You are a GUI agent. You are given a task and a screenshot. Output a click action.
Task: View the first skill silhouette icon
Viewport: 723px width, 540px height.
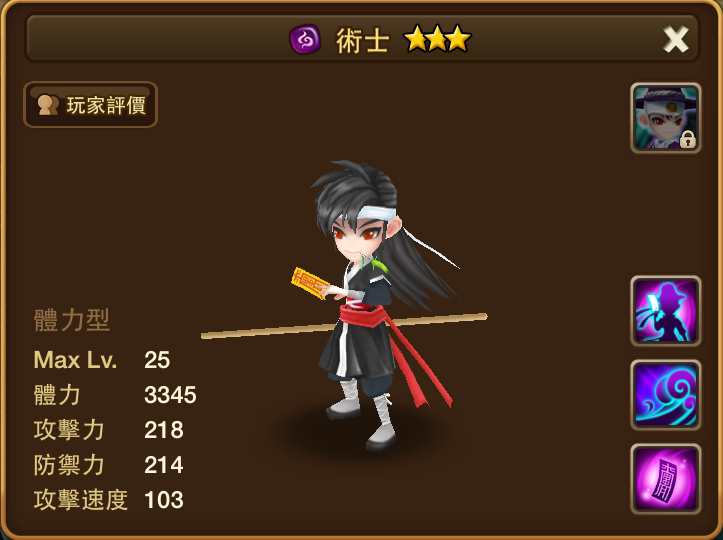pos(666,311)
